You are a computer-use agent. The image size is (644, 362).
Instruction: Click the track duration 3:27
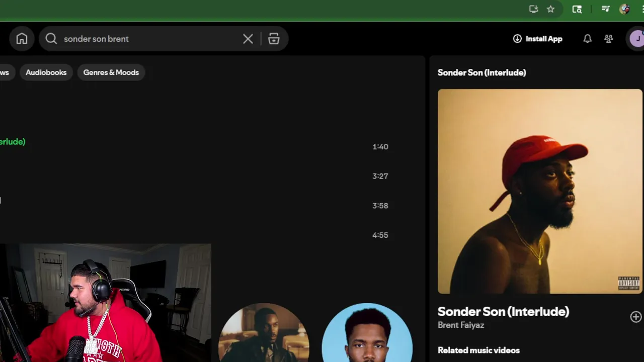point(380,176)
